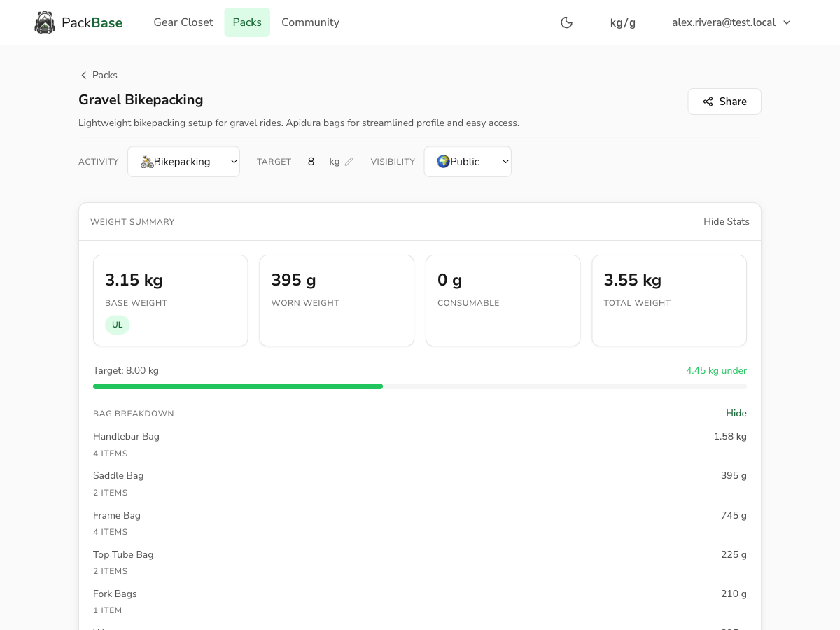840x630 pixels.
Task: Click the Base Weight 3.15 kg card
Action: coord(170,300)
